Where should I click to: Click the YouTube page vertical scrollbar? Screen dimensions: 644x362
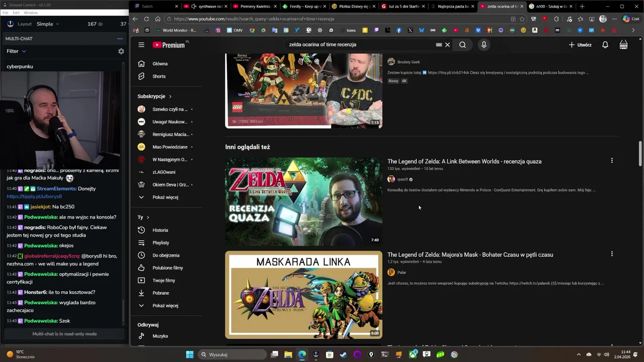[640, 153]
